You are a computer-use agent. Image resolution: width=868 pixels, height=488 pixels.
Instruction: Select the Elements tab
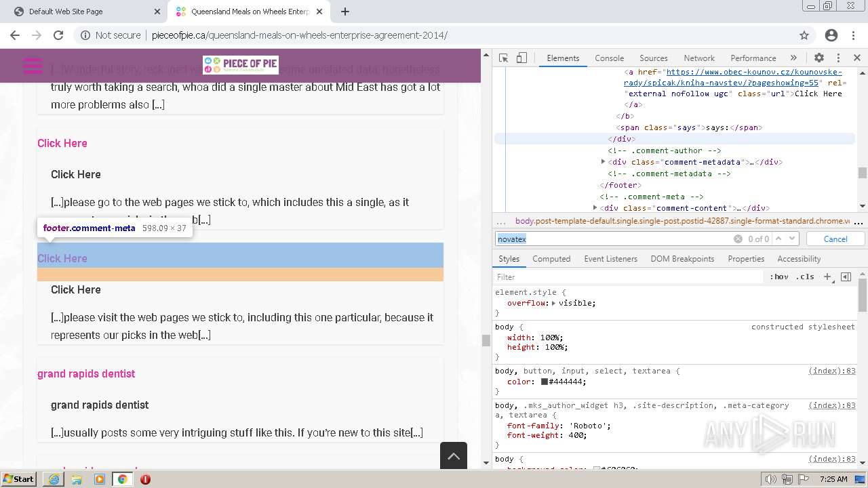coord(563,58)
